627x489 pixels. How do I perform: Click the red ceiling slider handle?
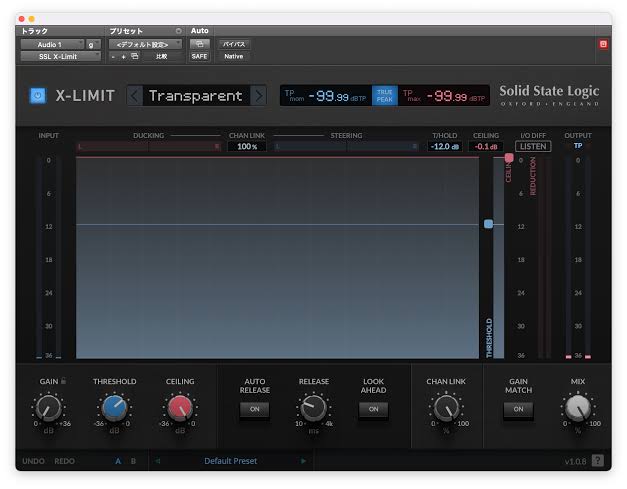(509, 158)
